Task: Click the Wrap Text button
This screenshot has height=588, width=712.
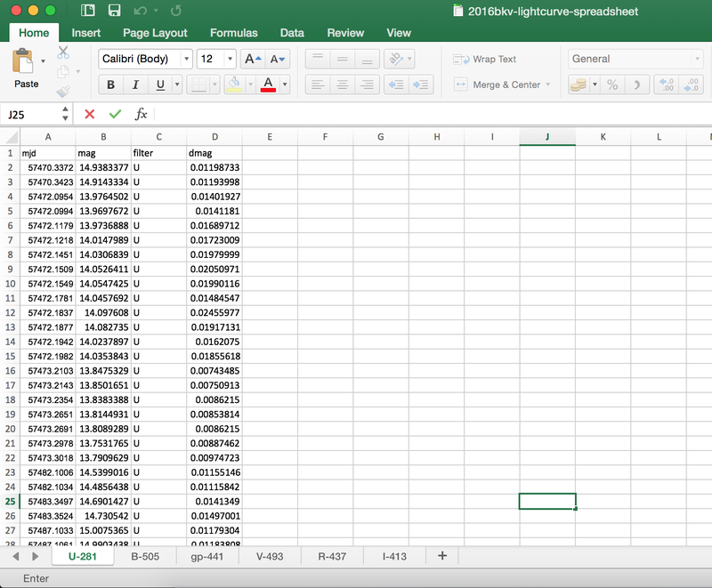Action: click(x=485, y=59)
